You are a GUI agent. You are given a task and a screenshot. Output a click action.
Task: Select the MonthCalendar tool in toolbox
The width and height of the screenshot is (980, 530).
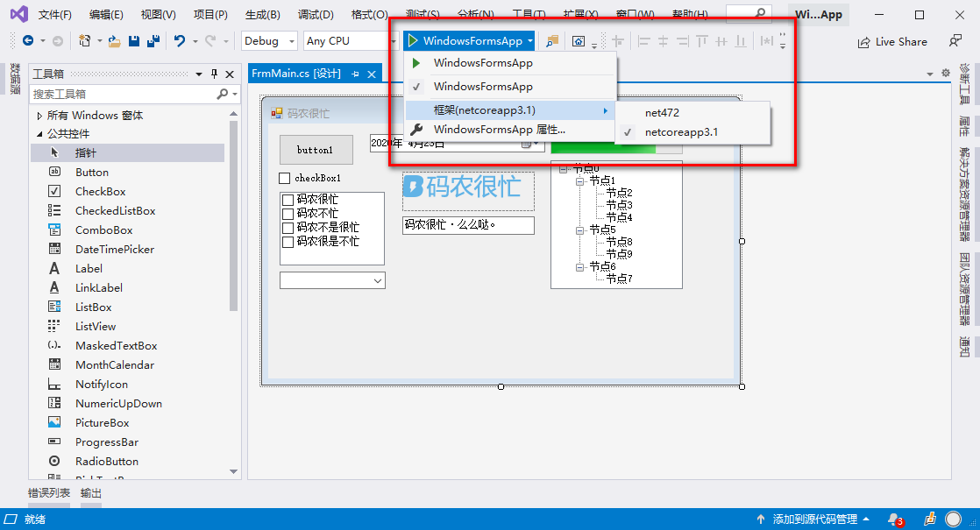coord(127,364)
